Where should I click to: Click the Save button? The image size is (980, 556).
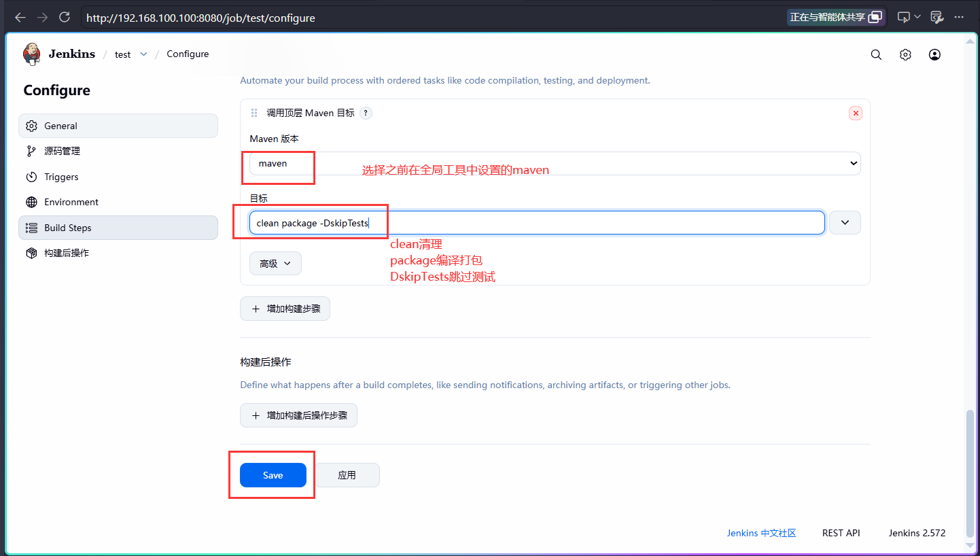tap(273, 475)
